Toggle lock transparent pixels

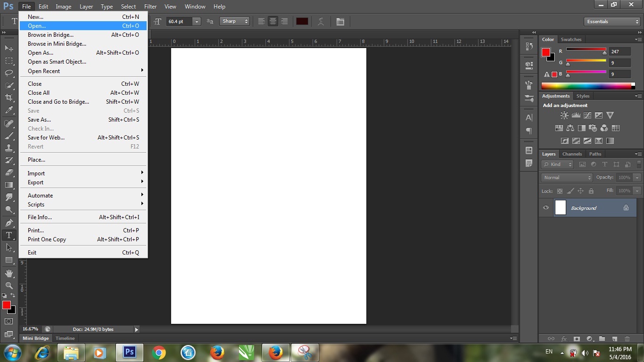coord(560,191)
